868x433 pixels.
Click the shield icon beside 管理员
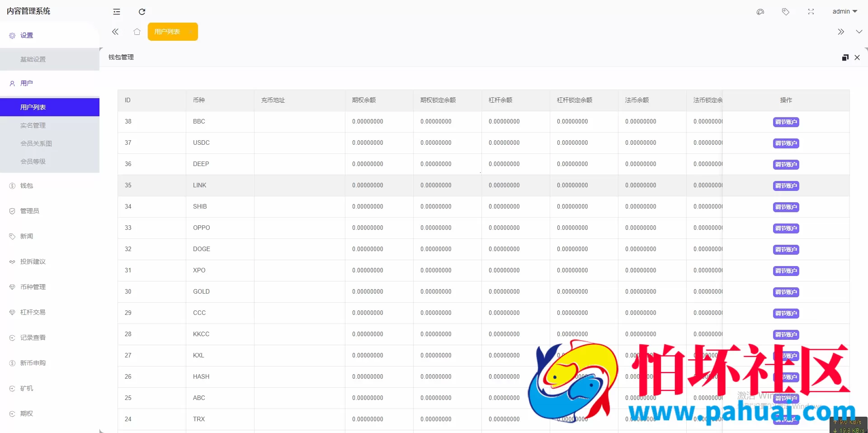[12, 211]
